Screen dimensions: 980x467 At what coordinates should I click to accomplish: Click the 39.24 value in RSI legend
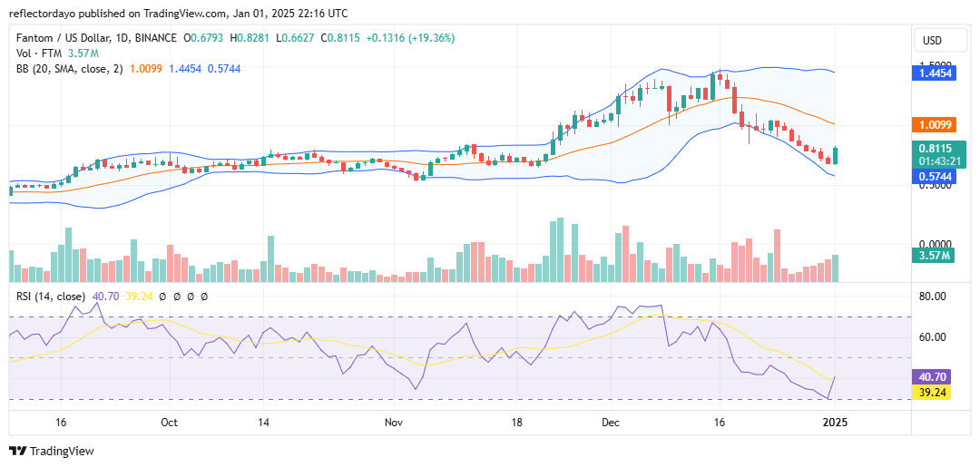[x=140, y=297]
